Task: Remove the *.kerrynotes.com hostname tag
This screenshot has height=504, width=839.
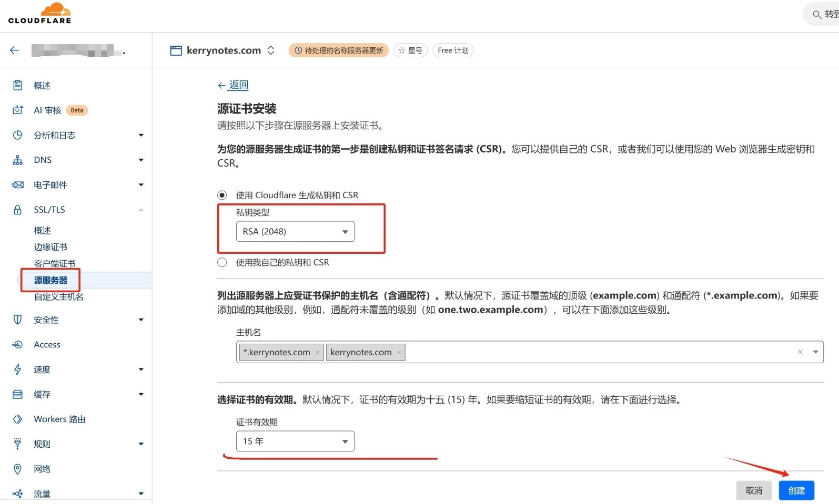Action: coord(318,353)
